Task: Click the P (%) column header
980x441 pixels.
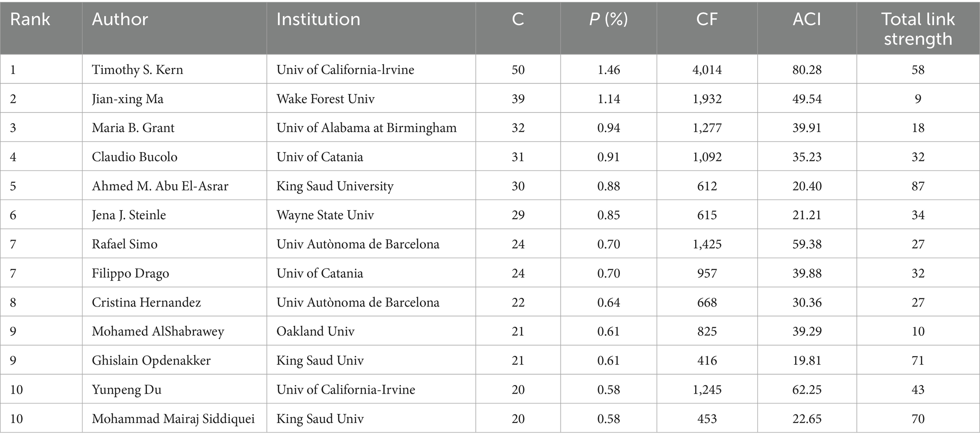Action: 608,19
